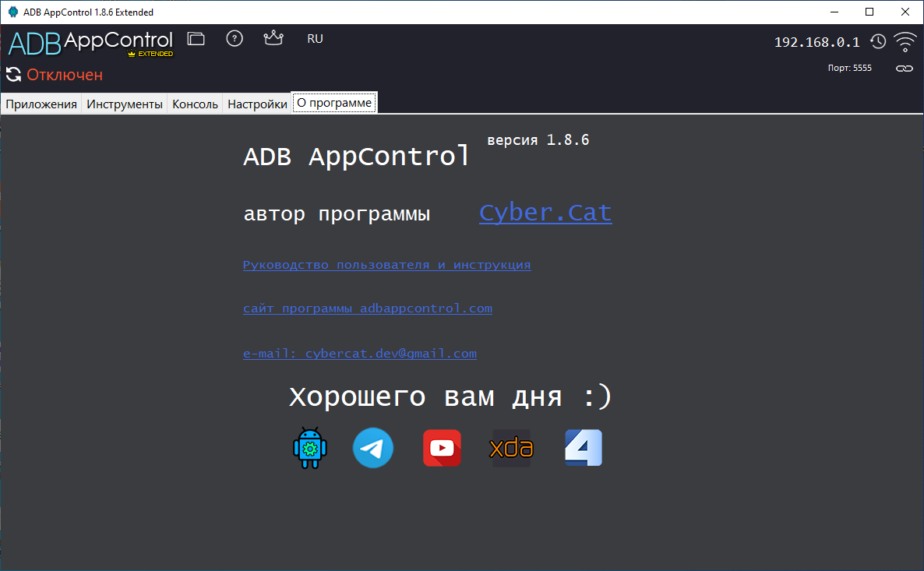Click the blue Android robot gear icon
Screen dimensions: 924x571
[x=310, y=448]
